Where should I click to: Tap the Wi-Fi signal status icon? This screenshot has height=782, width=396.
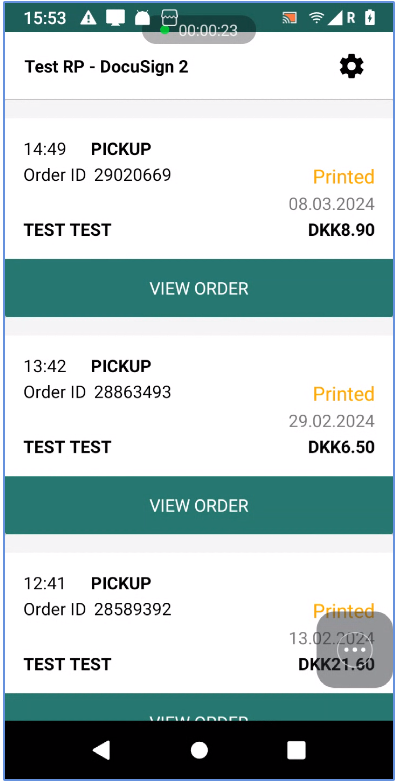(x=316, y=18)
